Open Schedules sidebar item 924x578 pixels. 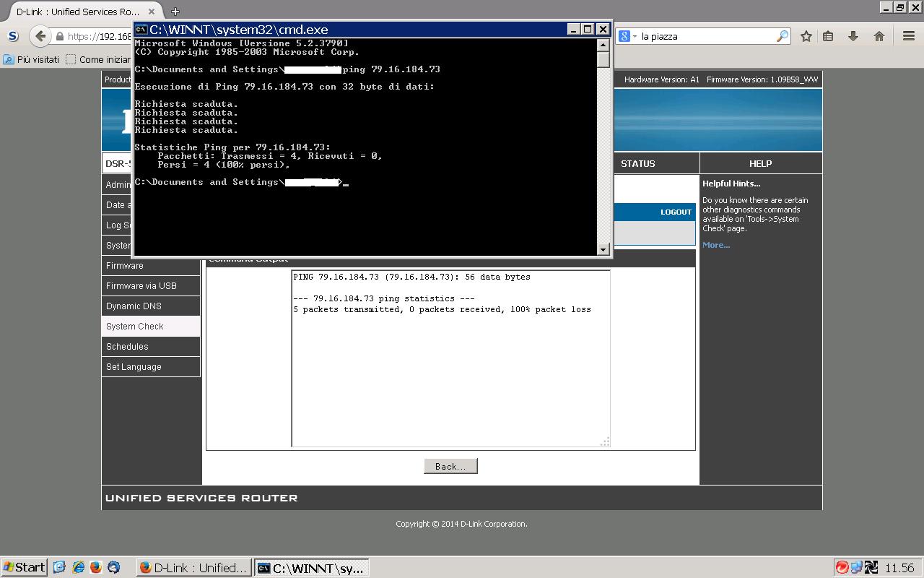tap(151, 346)
